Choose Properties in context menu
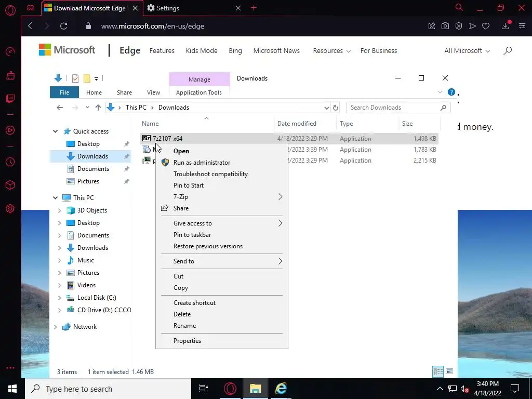The height and width of the screenshot is (399, 532). 222,341
